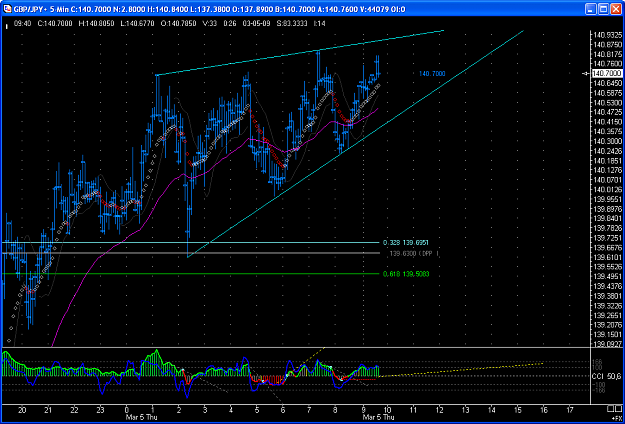Viewport: 625px width, 424px height.
Task: Select the upper cyan wedge trendline
Action: click(x=299, y=53)
